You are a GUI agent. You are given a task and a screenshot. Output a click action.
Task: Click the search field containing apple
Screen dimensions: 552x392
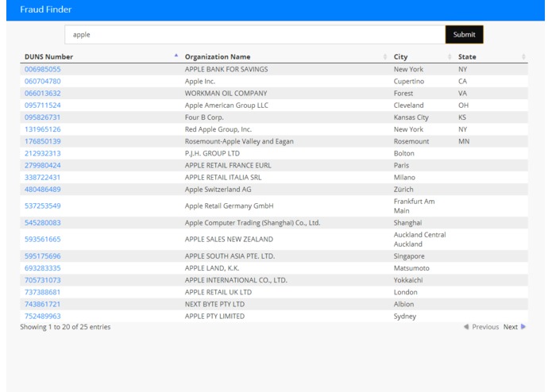[x=255, y=34]
